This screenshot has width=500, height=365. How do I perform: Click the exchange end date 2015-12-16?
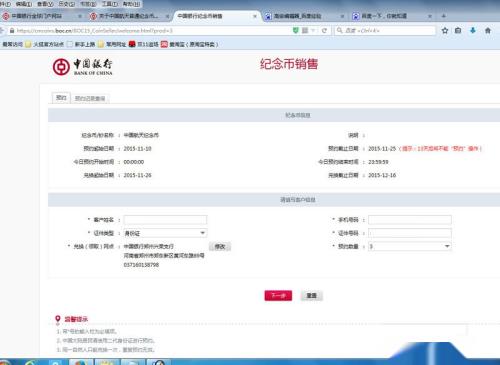(382, 175)
